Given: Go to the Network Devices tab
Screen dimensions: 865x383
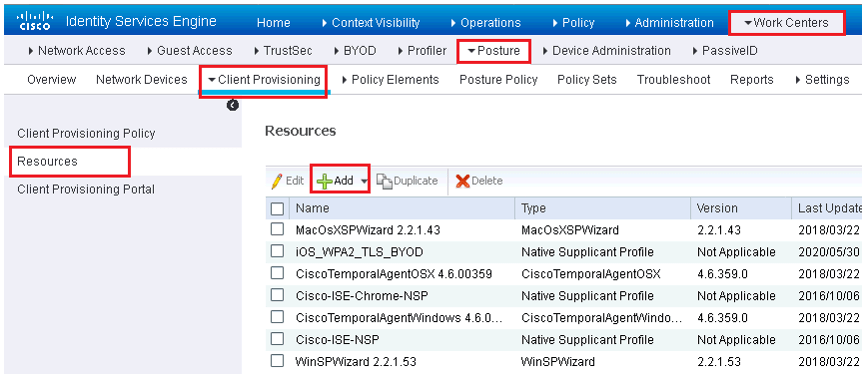Looking at the screenshot, I should pos(142,79).
